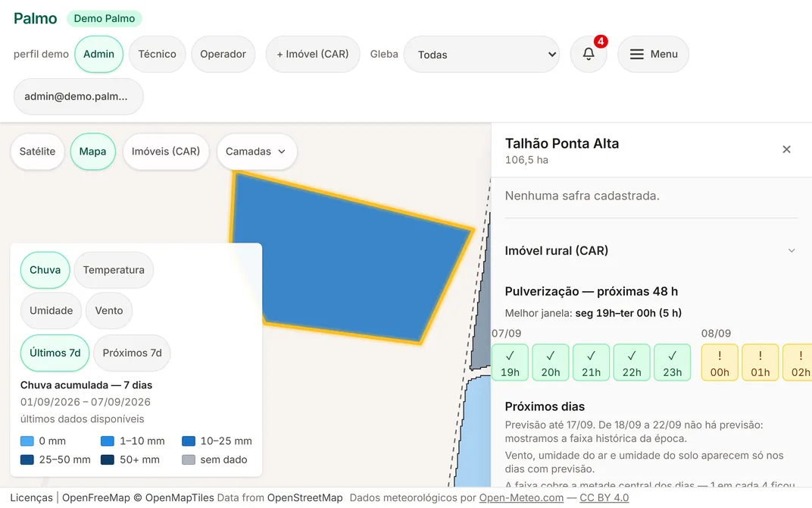The width and height of the screenshot is (812, 508).
Task: Open the Open-Meteo.com link
Action: tap(521, 497)
